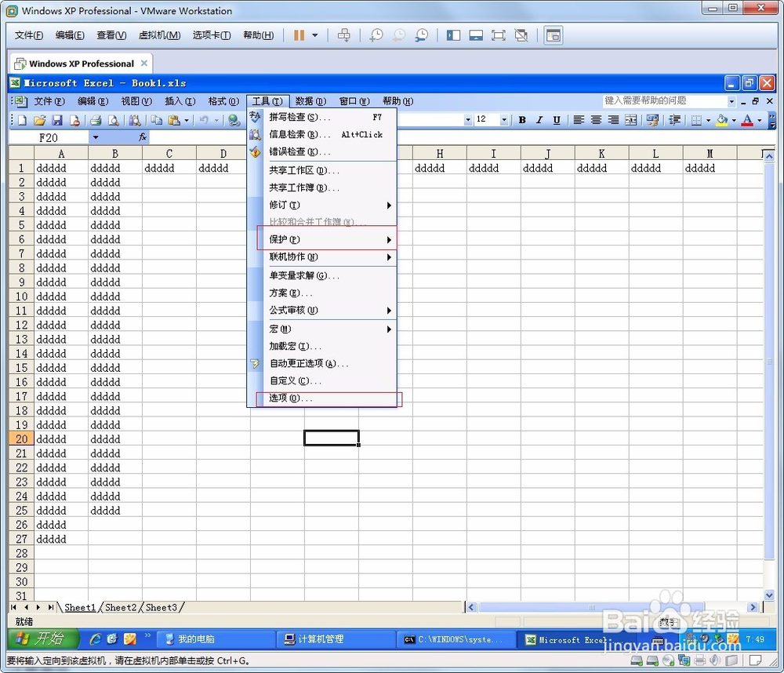Click the Borders icon
This screenshot has height=673, width=784.
(x=696, y=119)
